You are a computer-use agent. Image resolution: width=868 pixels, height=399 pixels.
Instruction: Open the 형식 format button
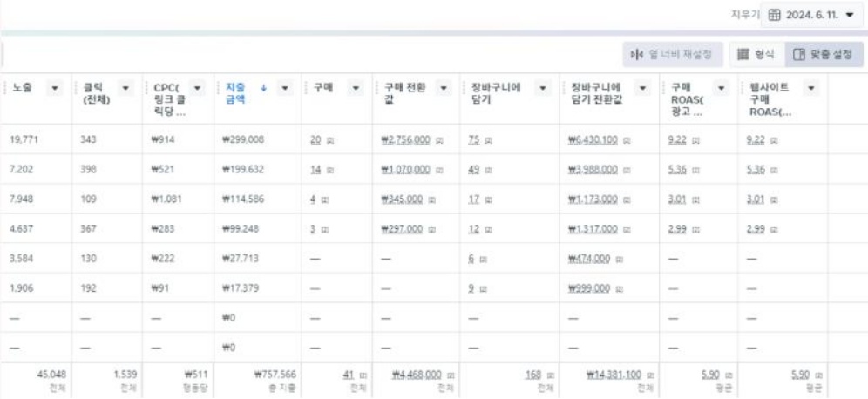(x=756, y=55)
